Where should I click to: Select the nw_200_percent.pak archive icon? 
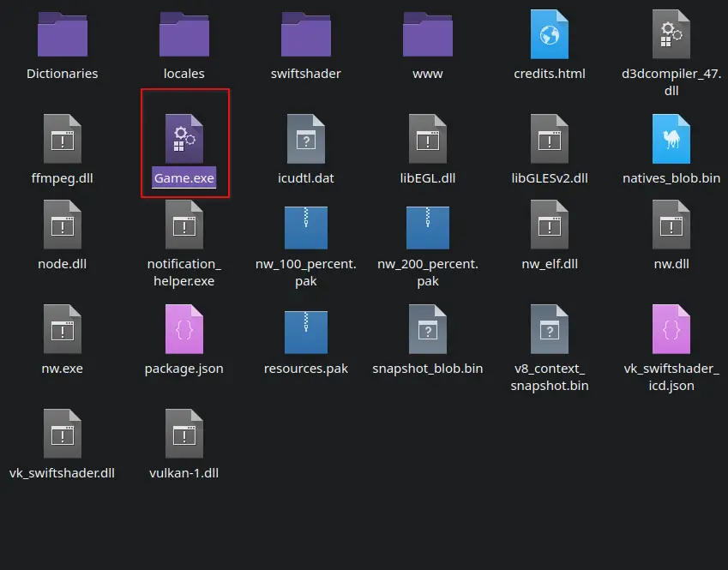click(x=428, y=227)
